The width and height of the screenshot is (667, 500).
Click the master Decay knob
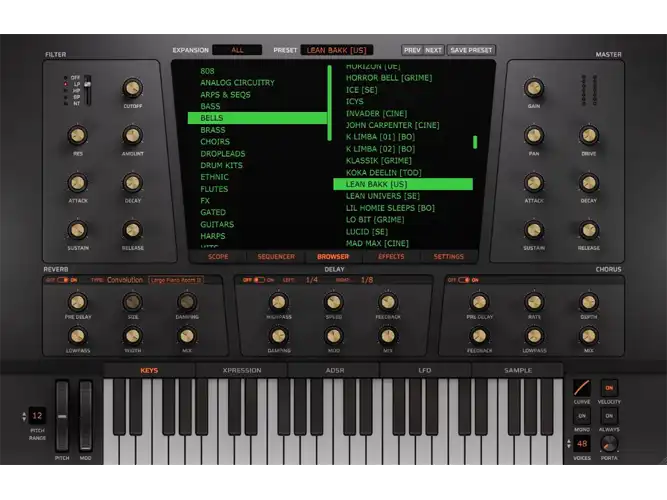589,183
